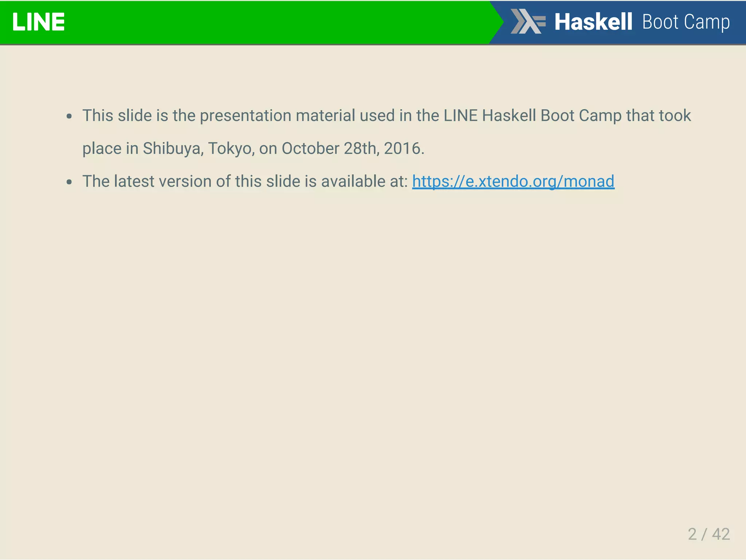Click the white LINE logo

(x=38, y=22)
